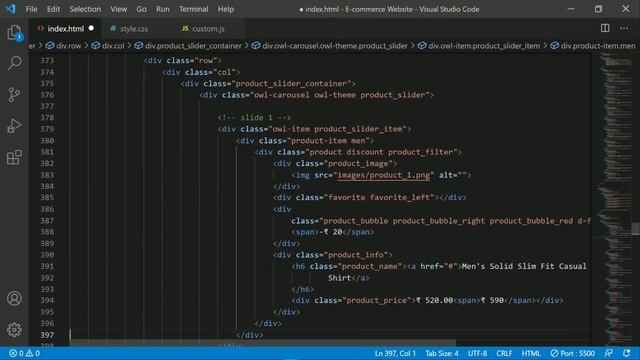
Task: Click Ln 397, Col 1 in status bar
Action: tap(395, 353)
